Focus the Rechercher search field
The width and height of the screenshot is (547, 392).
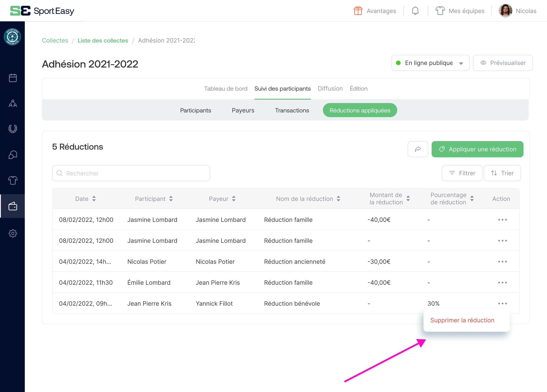[131, 173]
